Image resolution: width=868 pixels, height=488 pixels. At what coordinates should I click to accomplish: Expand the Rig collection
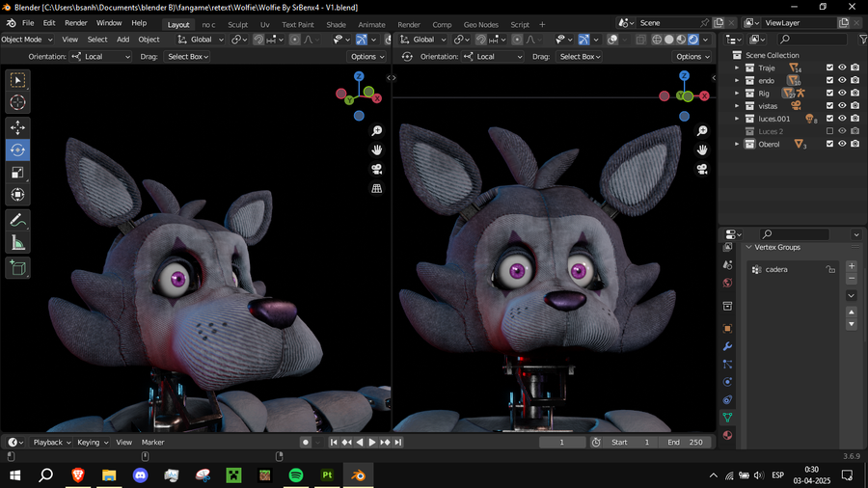click(x=737, y=93)
